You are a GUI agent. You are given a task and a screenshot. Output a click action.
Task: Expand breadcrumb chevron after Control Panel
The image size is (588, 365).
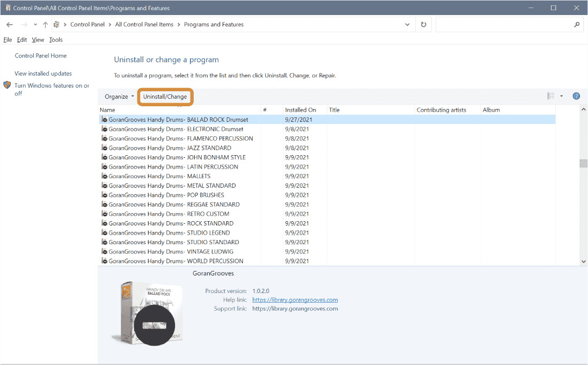tap(110, 25)
